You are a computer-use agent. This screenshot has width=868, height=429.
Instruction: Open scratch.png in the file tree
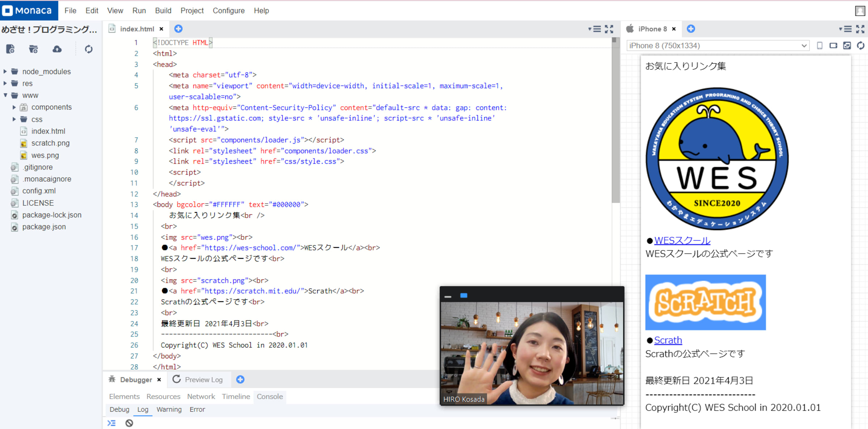click(x=50, y=143)
